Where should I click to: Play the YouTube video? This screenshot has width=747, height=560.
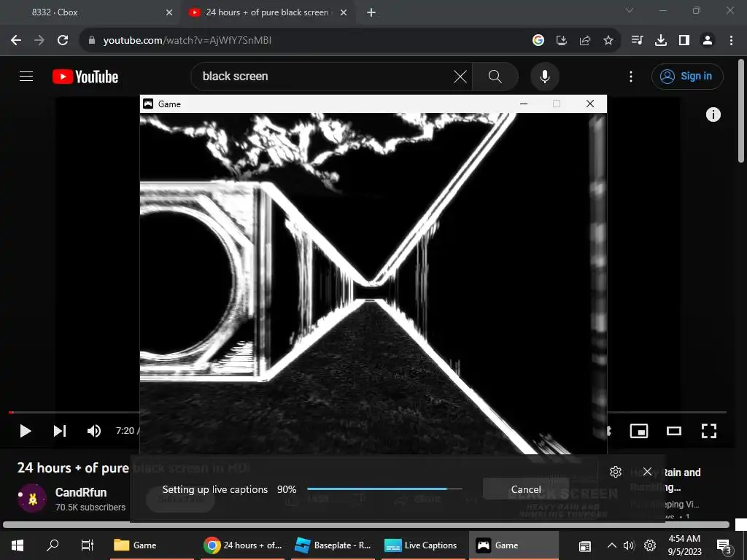click(26, 431)
